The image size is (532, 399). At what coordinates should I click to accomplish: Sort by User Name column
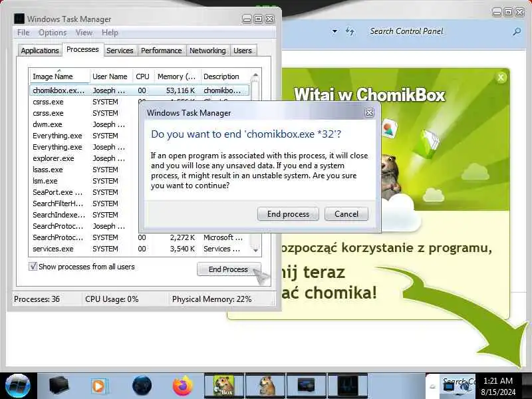tap(110, 76)
